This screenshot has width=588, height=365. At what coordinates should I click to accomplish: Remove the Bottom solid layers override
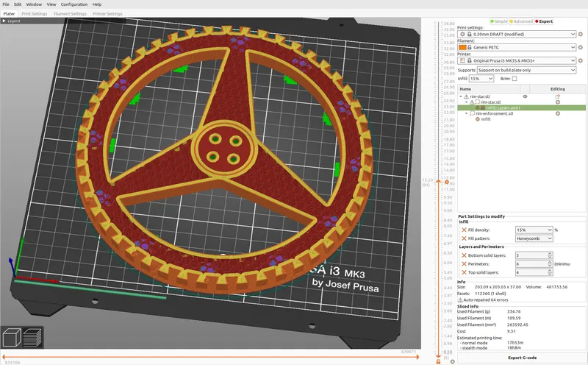(464, 255)
